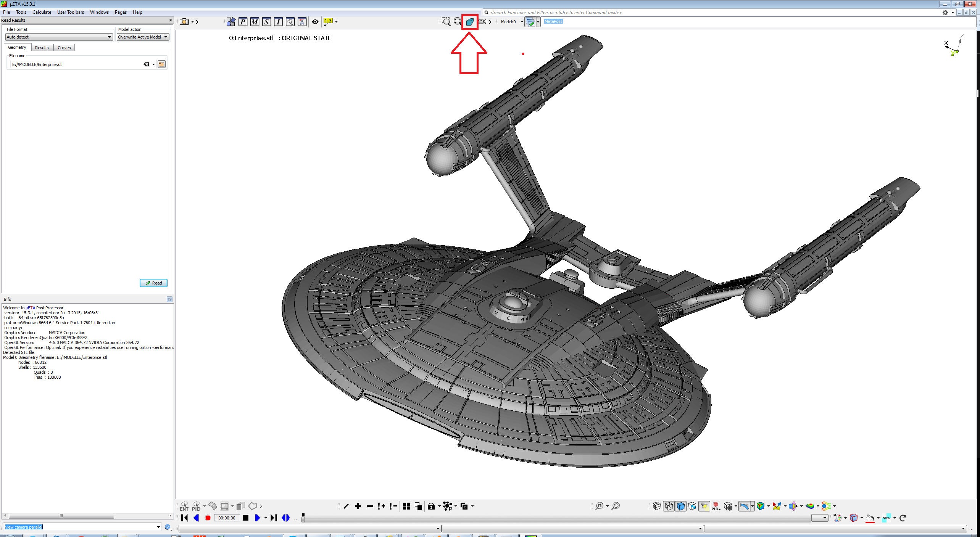
Task: Click the PID pick icon
Action: tap(196, 506)
